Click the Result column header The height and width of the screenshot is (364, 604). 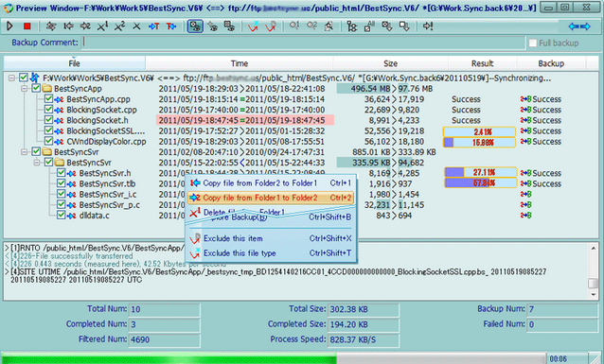[x=482, y=63]
